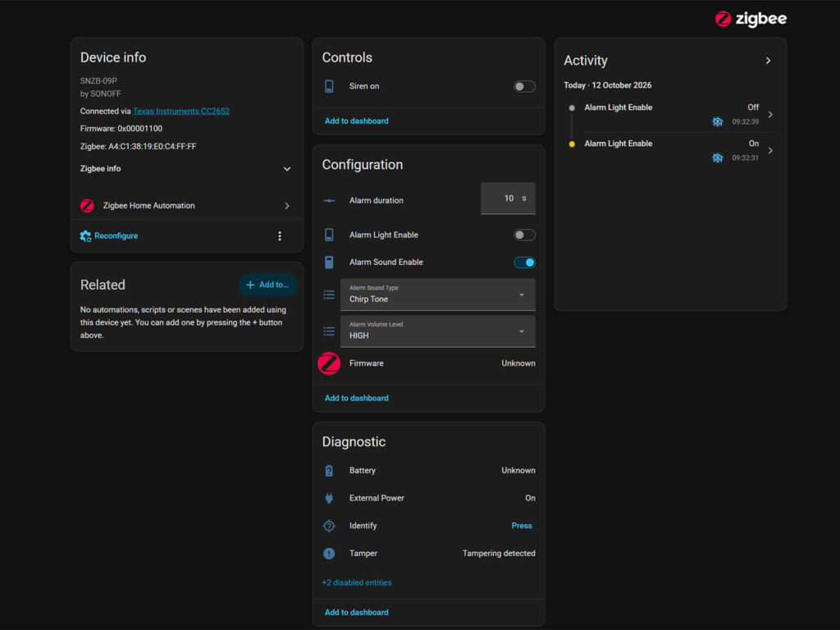Click Add to dashboard under Configuration

tap(356, 398)
